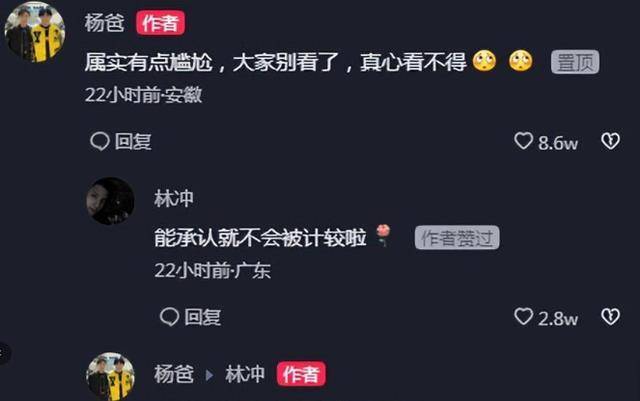Open 林冲's dark profile avatar
Viewport: 640px width, 401px height.
point(110,201)
